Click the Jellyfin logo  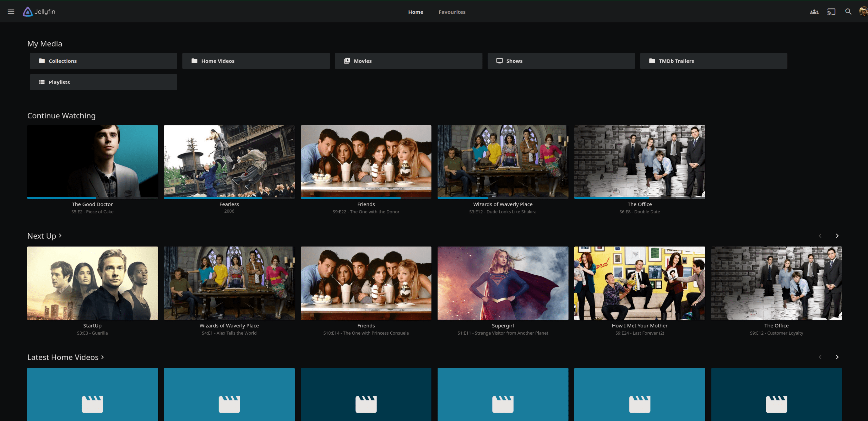coord(39,12)
